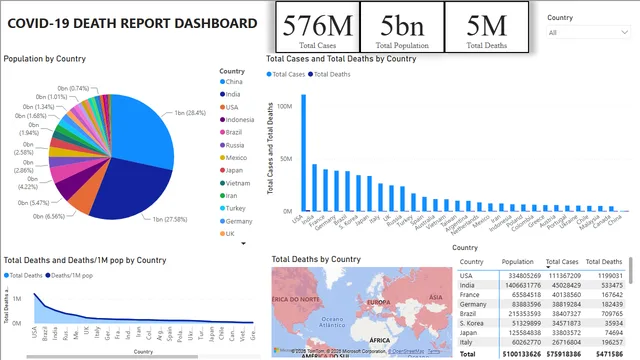Select Iran in the pie legend

tap(229, 196)
